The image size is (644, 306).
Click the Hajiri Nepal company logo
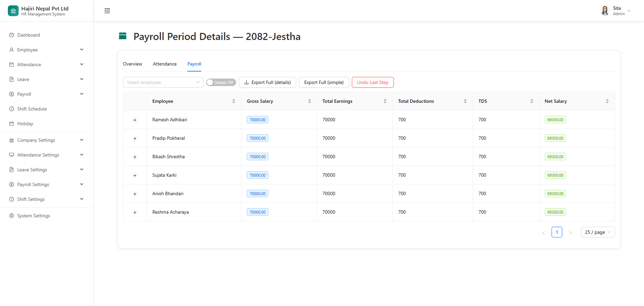[13, 11]
